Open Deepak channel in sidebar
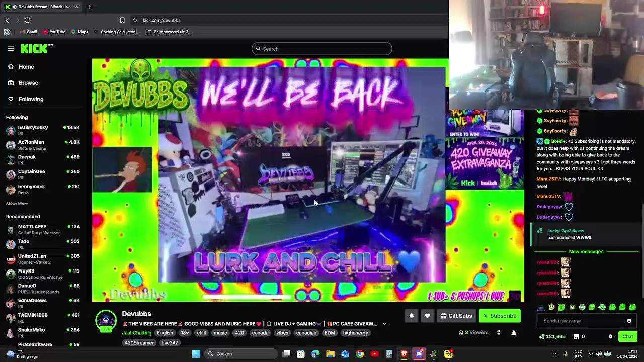Screen dimensions: 644x362 point(44,159)
